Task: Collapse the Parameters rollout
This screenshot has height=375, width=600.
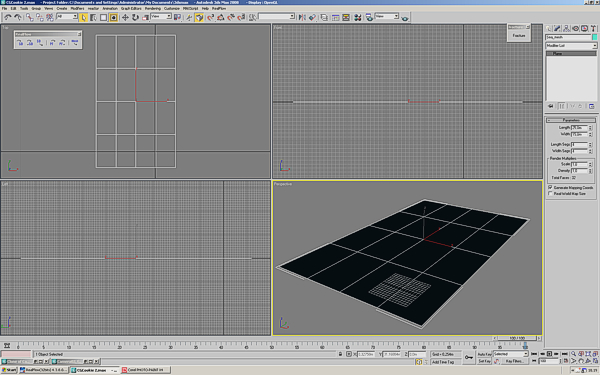Action: point(571,120)
